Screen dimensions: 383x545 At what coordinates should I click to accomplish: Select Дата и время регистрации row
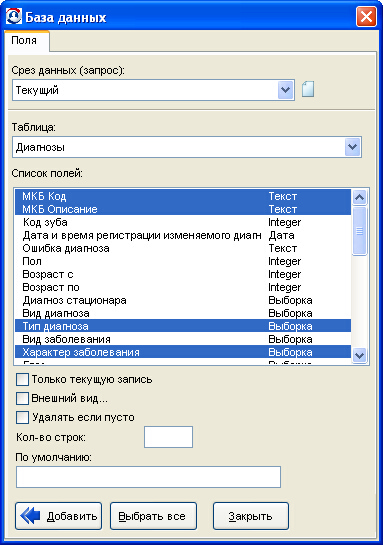coord(183,235)
